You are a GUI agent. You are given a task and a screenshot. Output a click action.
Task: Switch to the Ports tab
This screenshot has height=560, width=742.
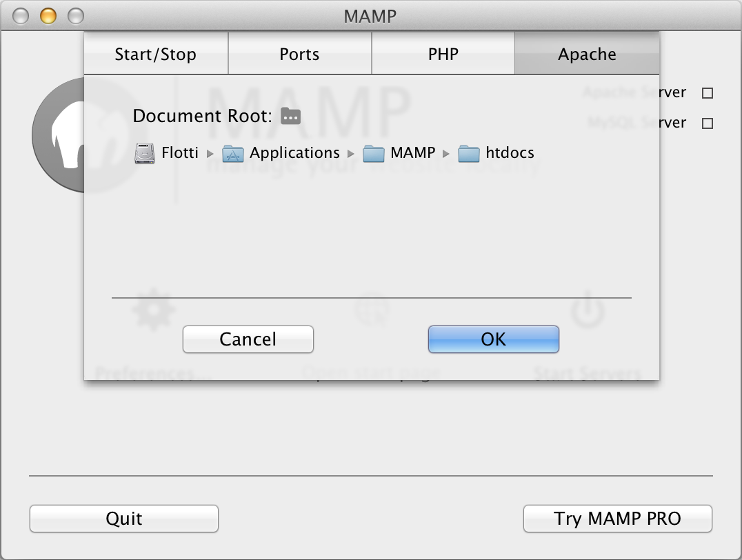[x=300, y=54]
